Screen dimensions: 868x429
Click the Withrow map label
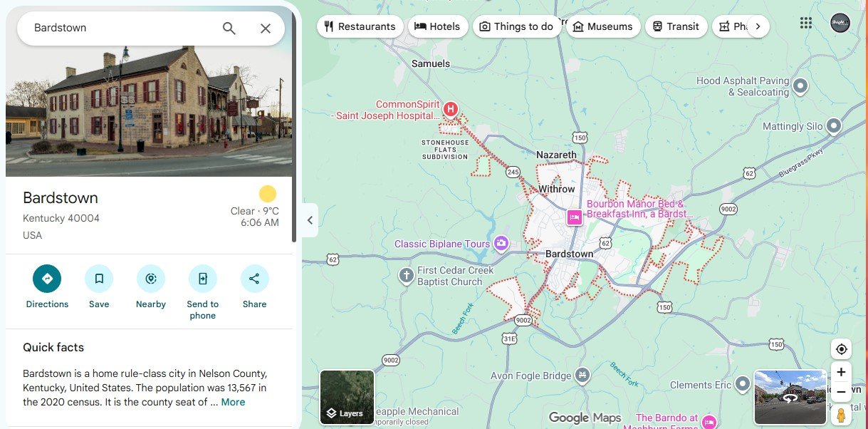(557, 189)
